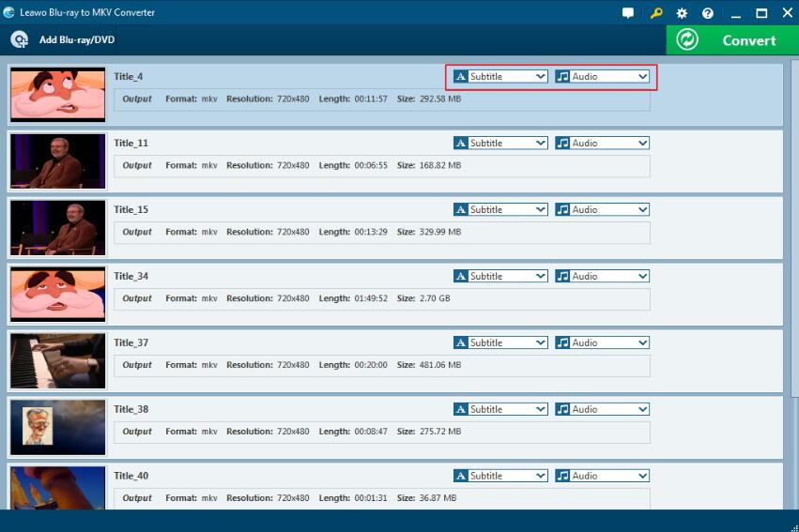The image size is (799, 532).
Task: Click the size value 2.70 GB
Action: point(435,298)
